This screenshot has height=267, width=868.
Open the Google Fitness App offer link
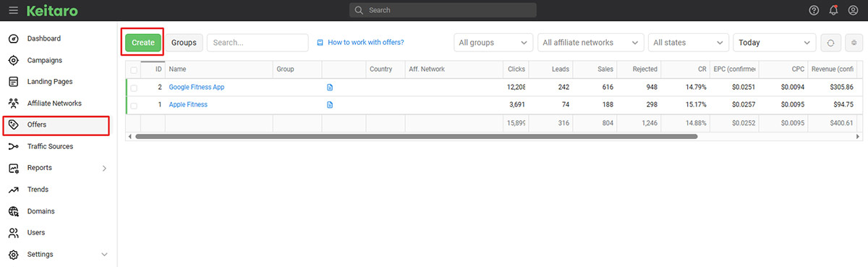(197, 87)
